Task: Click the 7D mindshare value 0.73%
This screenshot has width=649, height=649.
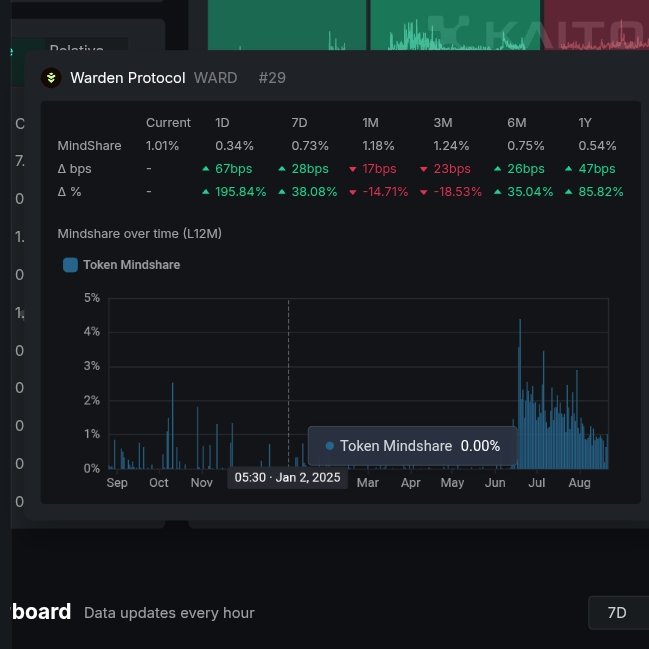Action: pyautogui.click(x=310, y=146)
